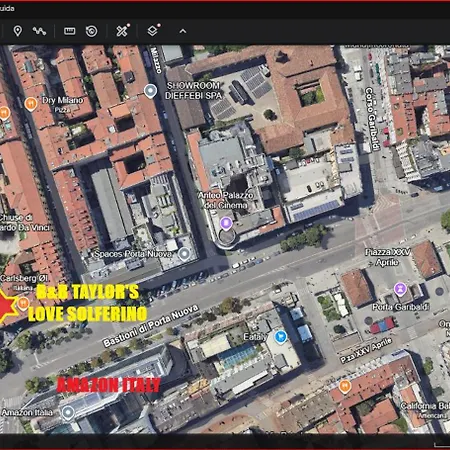The image size is (450, 450).
Task: Select the Add placemark tool
Action: click(x=17, y=31)
